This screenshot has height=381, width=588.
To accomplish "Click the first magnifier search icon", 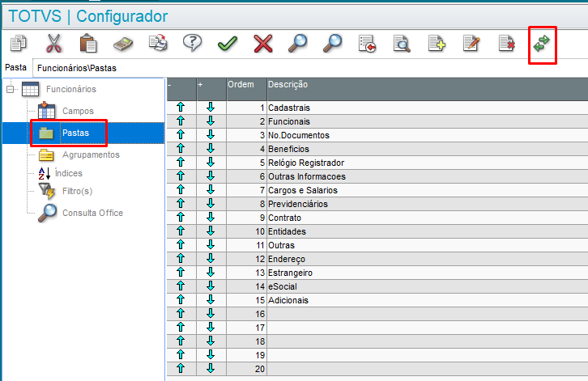I will 298,44.
